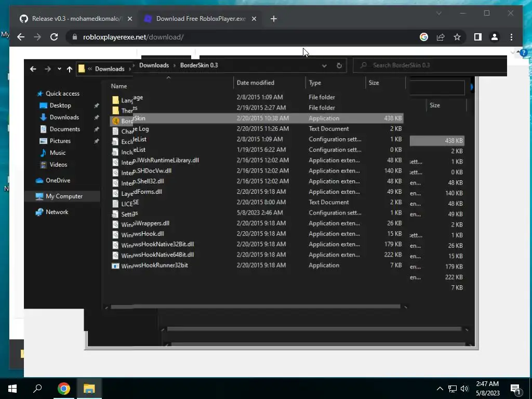Reload the Chrome page
The width and height of the screenshot is (532, 399).
tap(54, 37)
